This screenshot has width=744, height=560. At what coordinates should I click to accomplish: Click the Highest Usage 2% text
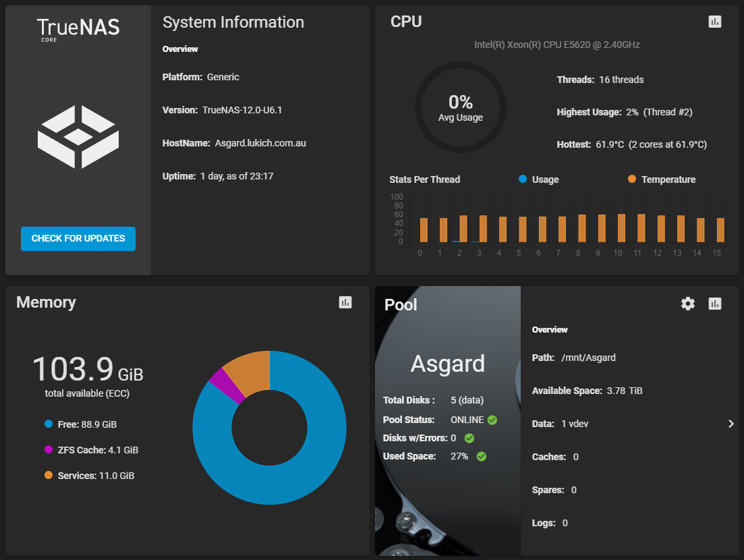(x=625, y=112)
